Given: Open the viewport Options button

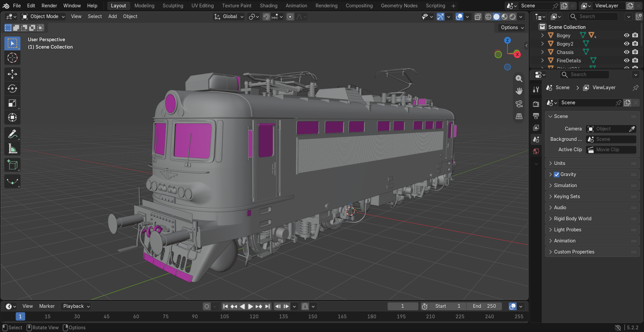Looking at the screenshot, I should tap(512, 27).
